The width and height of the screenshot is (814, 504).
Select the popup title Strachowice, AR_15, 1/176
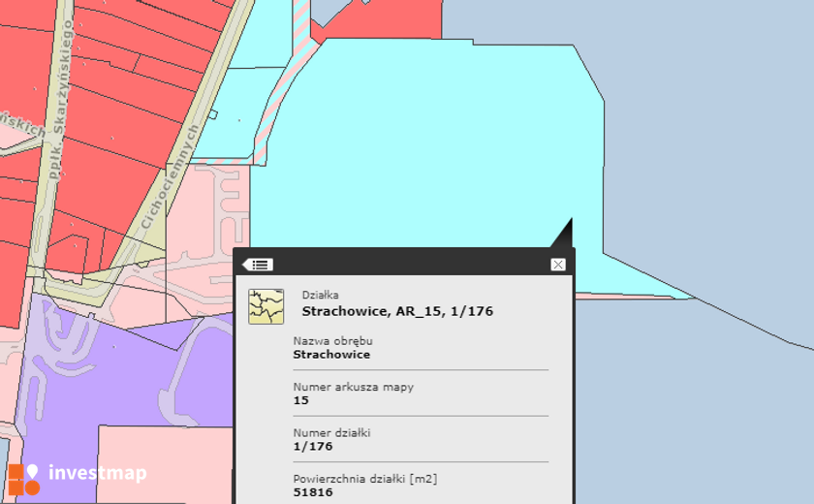(x=397, y=311)
